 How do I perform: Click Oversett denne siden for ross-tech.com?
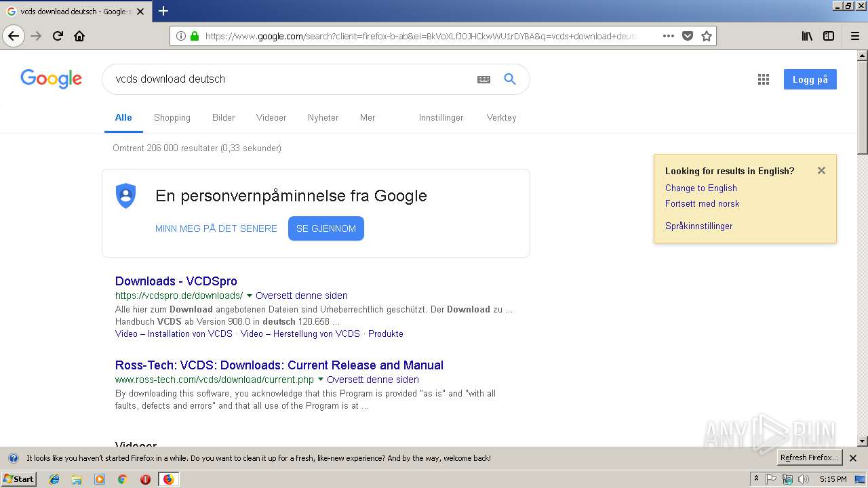pyautogui.click(x=373, y=380)
